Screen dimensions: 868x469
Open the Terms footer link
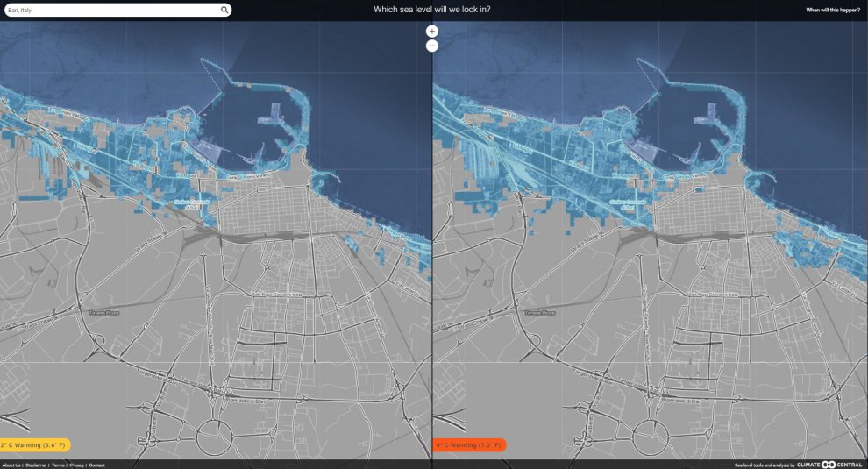[x=58, y=465]
